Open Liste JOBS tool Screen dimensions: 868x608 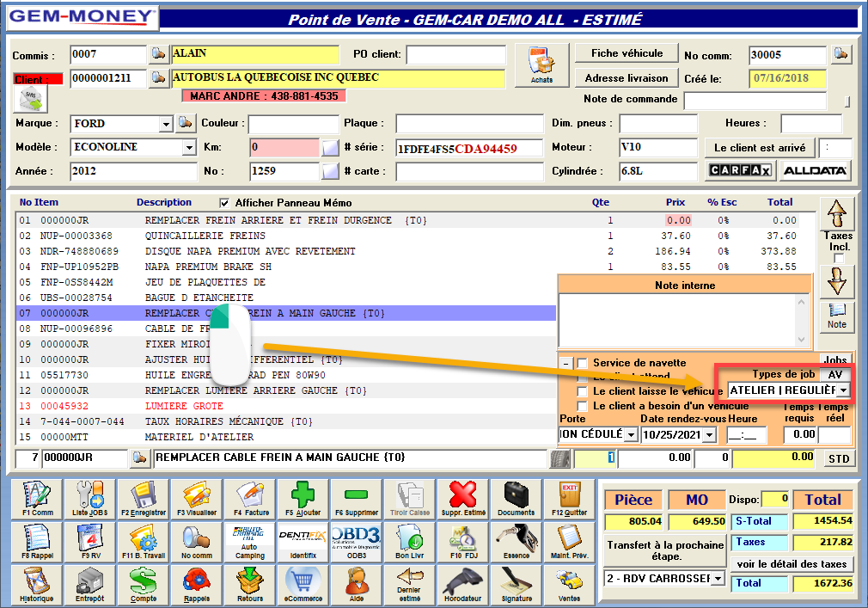pos(91,499)
